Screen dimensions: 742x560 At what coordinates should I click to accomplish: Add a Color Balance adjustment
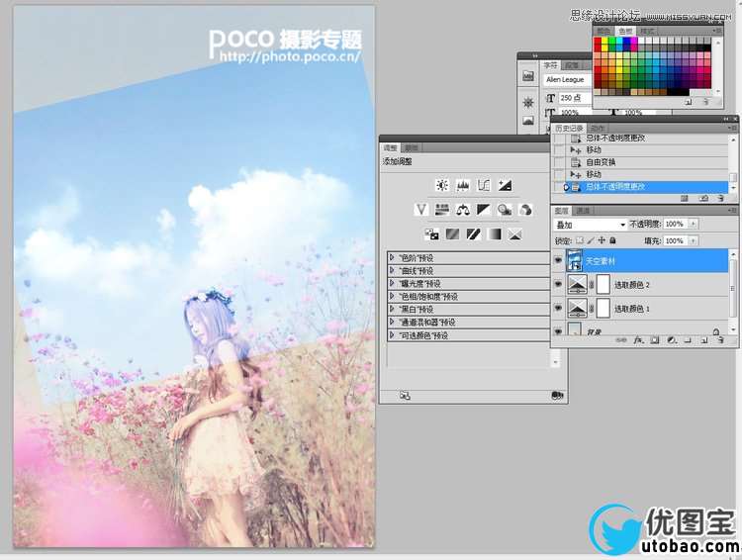pyautogui.click(x=463, y=209)
